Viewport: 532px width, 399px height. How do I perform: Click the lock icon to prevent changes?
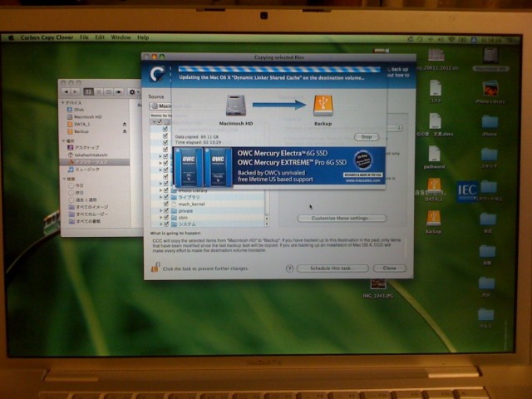click(155, 267)
